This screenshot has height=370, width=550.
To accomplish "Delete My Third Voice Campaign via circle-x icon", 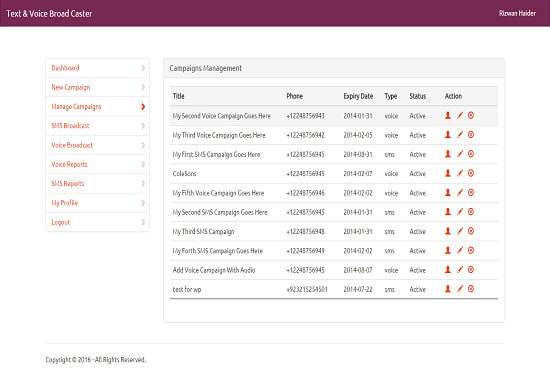I will point(471,135).
